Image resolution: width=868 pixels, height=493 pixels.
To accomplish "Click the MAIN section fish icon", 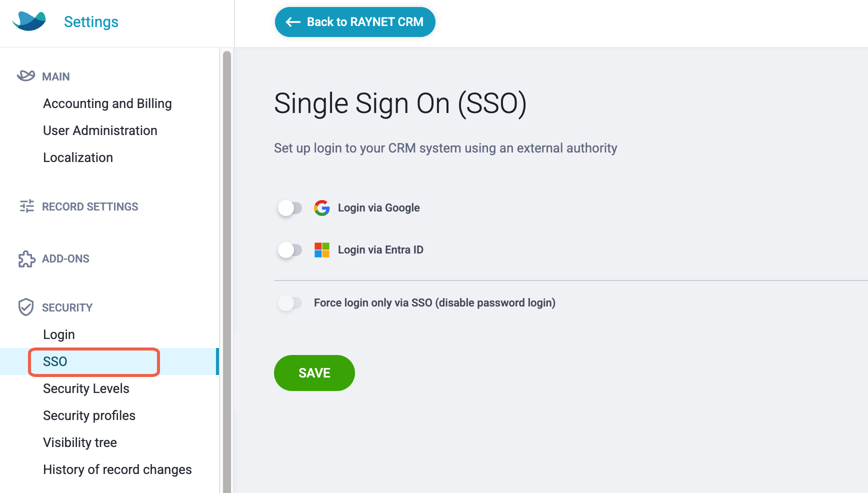I will coord(26,76).
